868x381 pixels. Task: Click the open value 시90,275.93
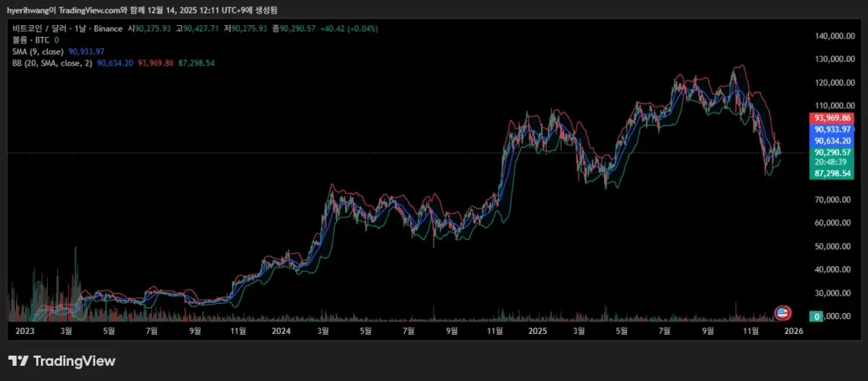(149, 28)
